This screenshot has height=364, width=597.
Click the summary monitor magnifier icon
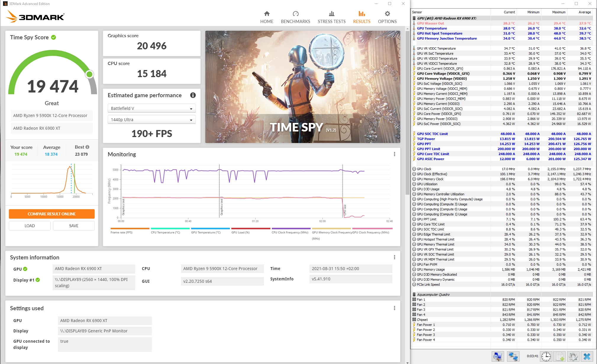point(498,356)
